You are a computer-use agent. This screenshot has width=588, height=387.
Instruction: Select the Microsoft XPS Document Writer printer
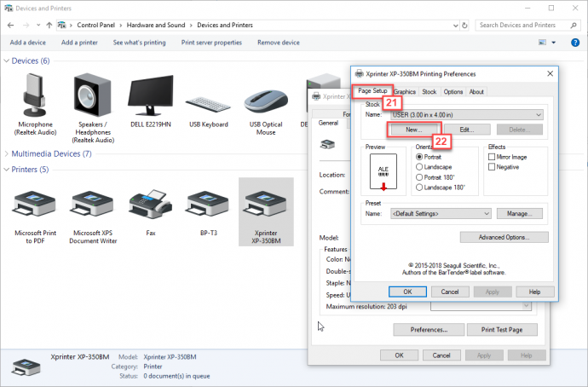point(93,205)
